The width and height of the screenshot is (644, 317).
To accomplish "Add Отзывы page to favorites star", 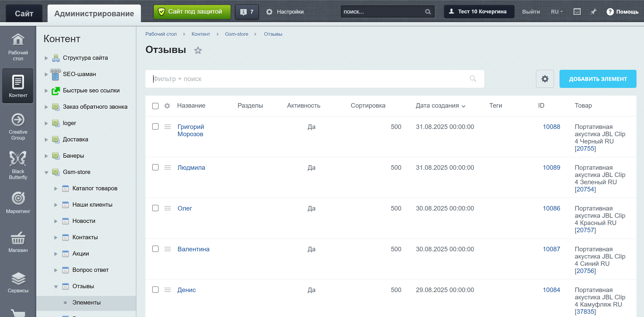I will pyautogui.click(x=198, y=50).
